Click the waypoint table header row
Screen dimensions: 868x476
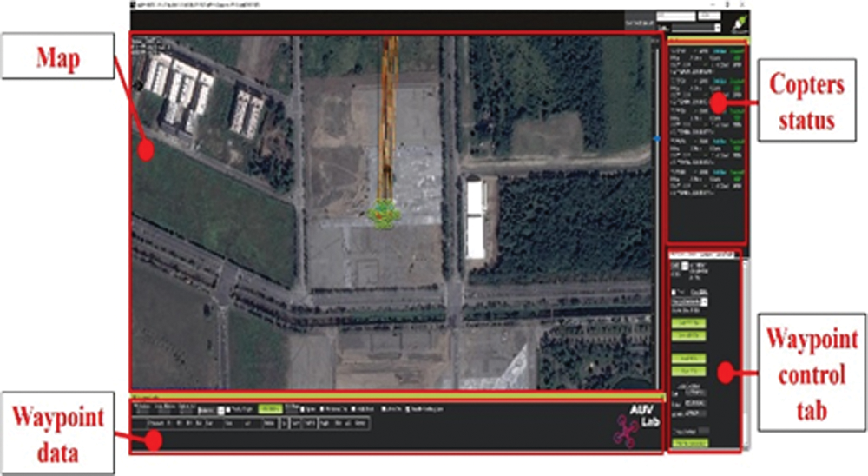pos(252,423)
